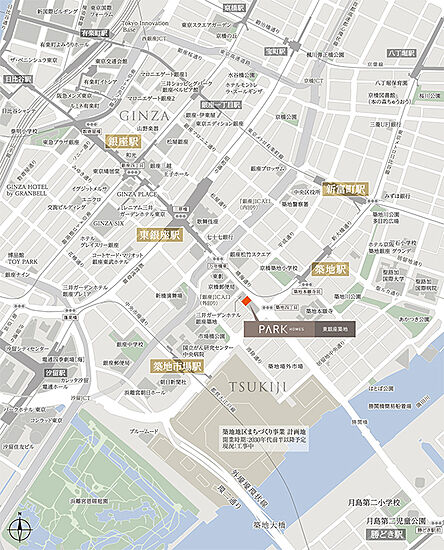
Task: Click the 八丁堀駅 gray station label
Action: pyautogui.click(x=402, y=53)
